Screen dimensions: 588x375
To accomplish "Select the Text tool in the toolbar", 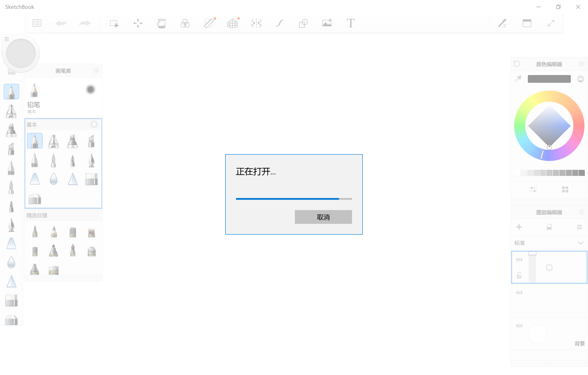I will click(x=351, y=23).
